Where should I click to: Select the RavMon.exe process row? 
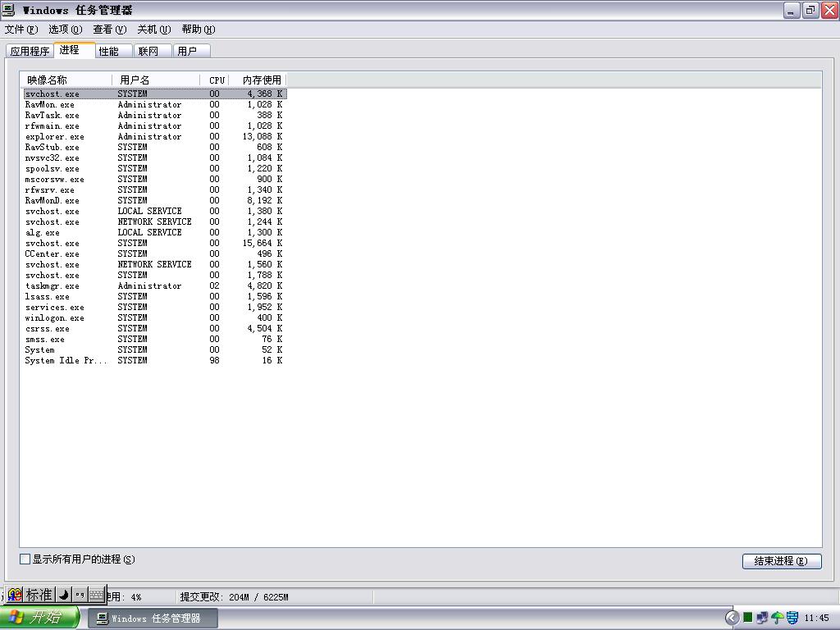154,104
